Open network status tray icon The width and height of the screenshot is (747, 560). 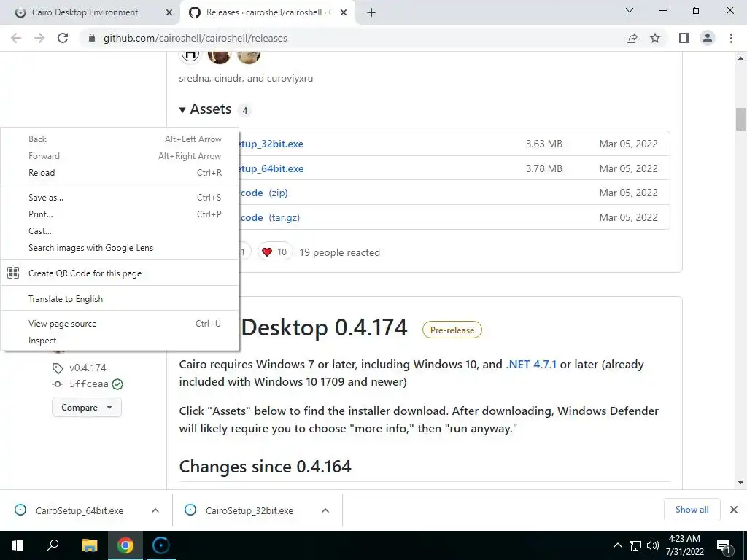click(x=635, y=545)
